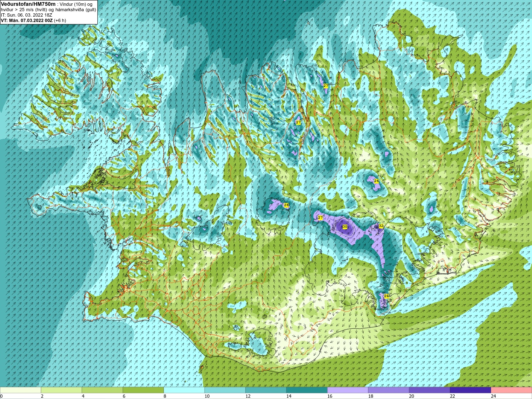Click the legend scale number 12
Image resolution: width=532 pixels, height=399 pixels.
point(248,396)
